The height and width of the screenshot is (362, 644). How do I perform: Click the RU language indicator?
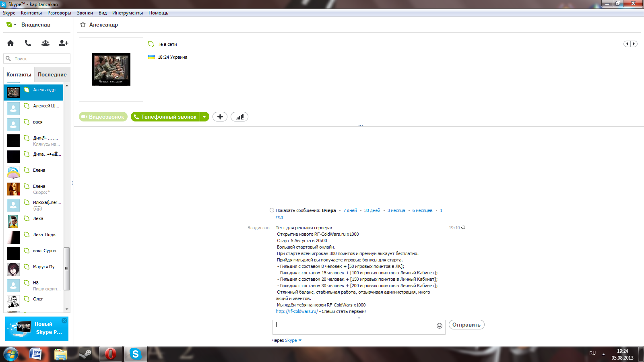point(592,353)
